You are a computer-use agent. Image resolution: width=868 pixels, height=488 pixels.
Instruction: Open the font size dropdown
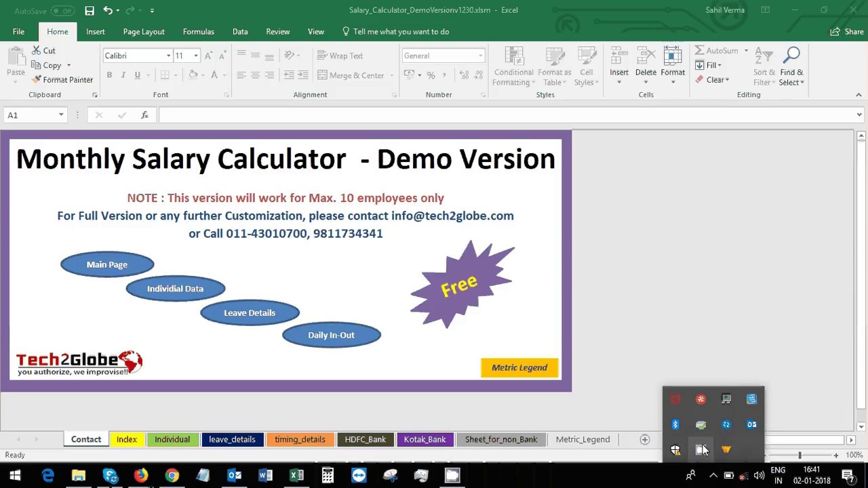coord(196,56)
